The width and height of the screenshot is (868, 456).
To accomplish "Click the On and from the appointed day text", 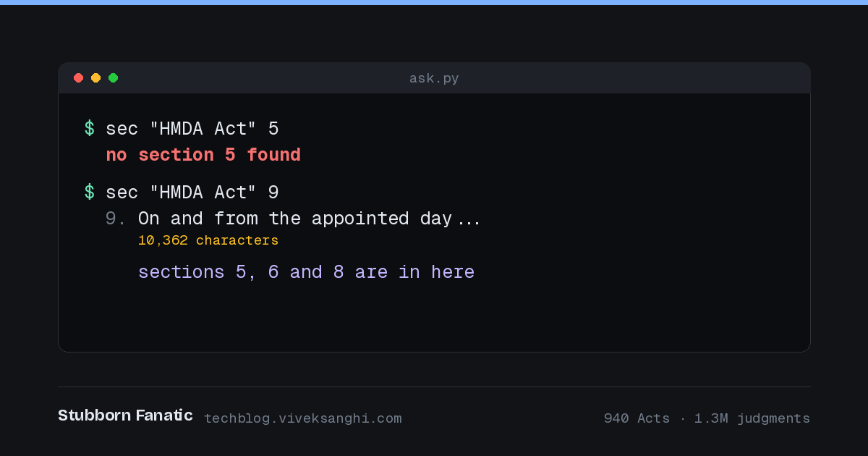I will click(x=295, y=219).
